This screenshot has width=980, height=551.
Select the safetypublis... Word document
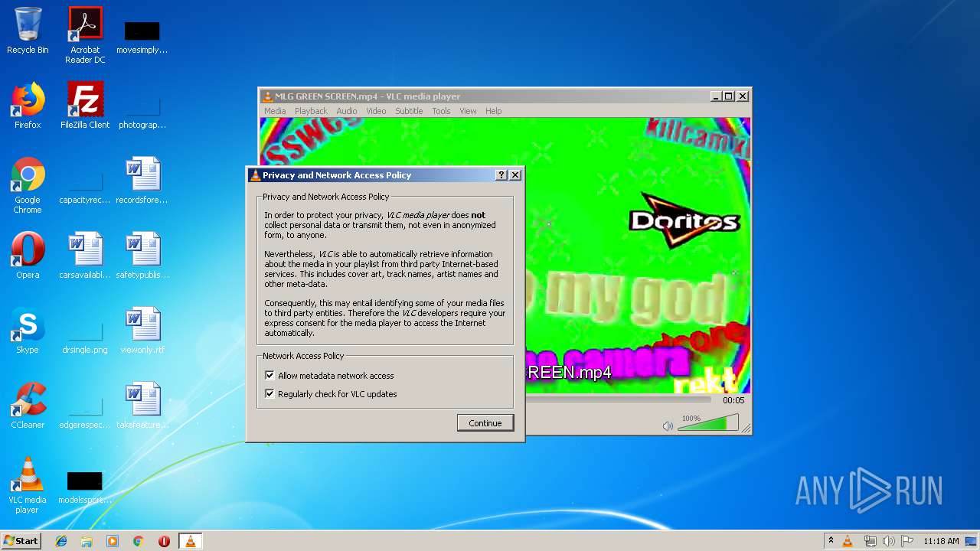[x=142, y=256]
